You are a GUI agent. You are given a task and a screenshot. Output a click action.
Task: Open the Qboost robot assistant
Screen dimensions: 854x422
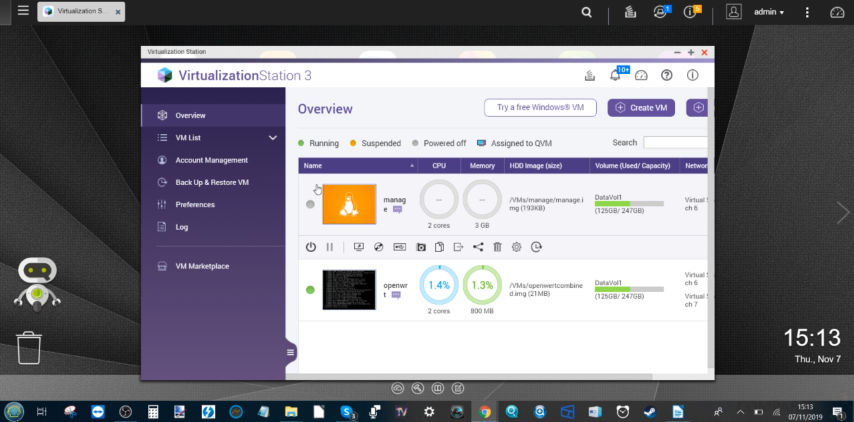[37, 284]
